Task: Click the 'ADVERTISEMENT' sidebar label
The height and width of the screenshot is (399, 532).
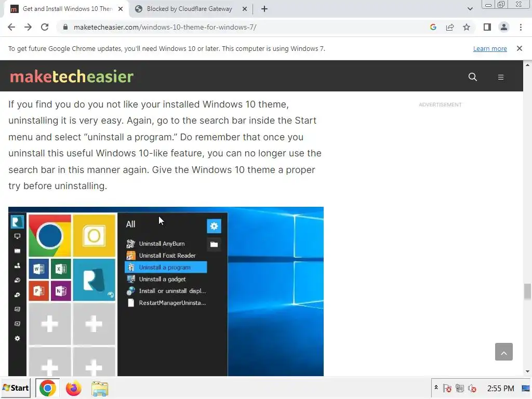Action: [x=440, y=105]
